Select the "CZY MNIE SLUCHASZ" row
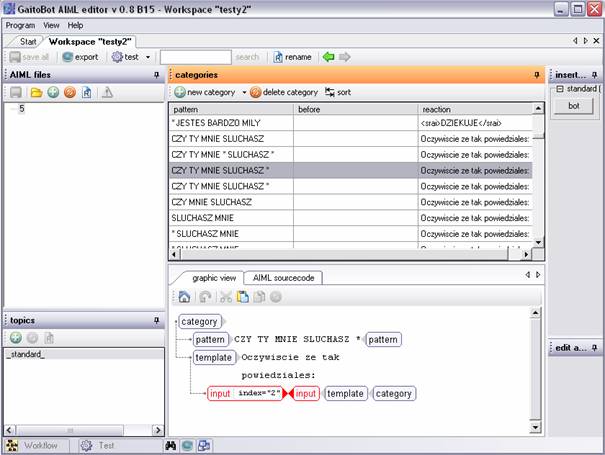Screen dimensions: 605x455 coord(351,202)
